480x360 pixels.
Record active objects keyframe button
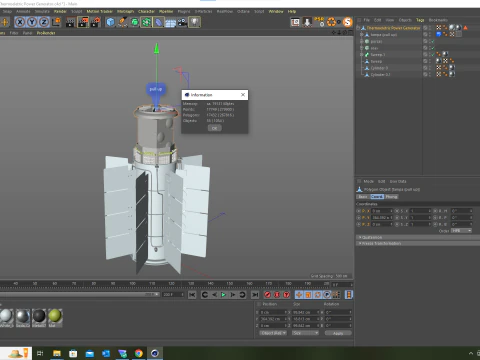[267, 295]
